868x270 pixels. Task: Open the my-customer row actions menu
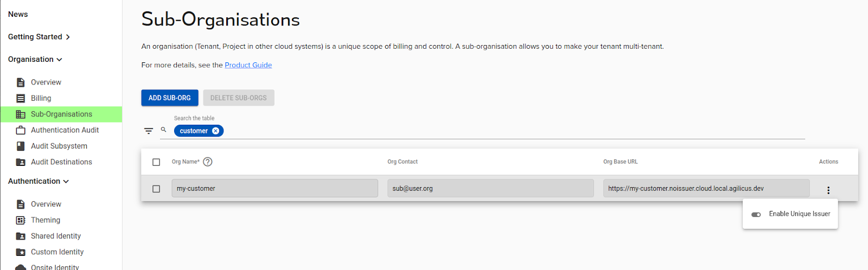pyautogui.click(x=828, y=190)
